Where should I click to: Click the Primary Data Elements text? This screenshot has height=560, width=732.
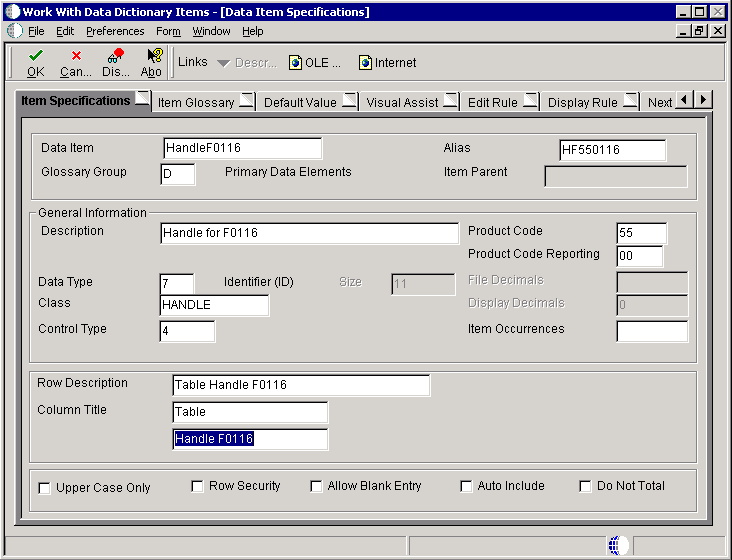(x=288, y=172)
